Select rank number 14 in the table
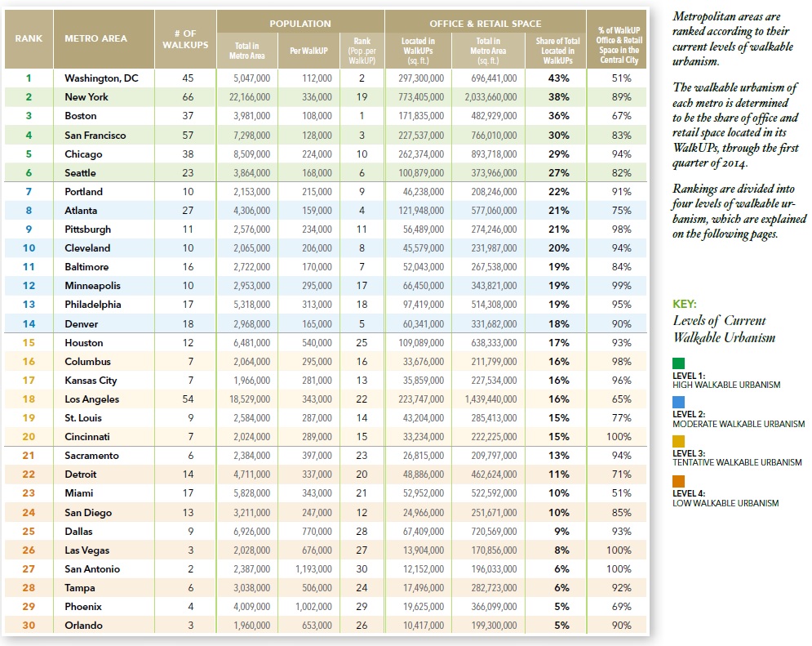Viewport: 812px width, 646px height. [29, 323]
